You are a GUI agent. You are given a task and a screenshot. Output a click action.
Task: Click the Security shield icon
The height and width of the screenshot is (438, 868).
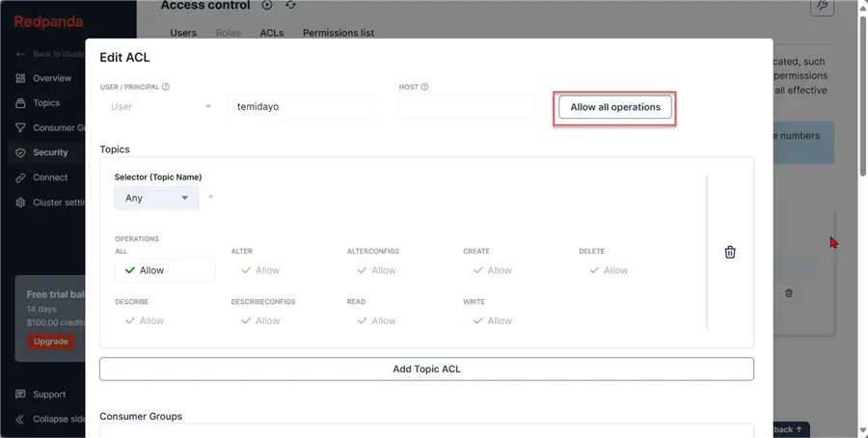point(20,152)
